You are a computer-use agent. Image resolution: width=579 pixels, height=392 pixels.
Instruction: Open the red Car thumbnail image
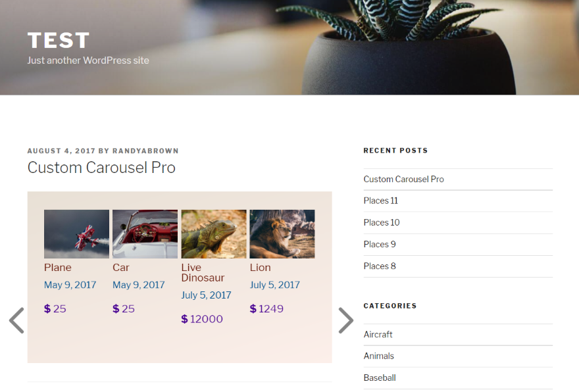[x=145, y=234]
